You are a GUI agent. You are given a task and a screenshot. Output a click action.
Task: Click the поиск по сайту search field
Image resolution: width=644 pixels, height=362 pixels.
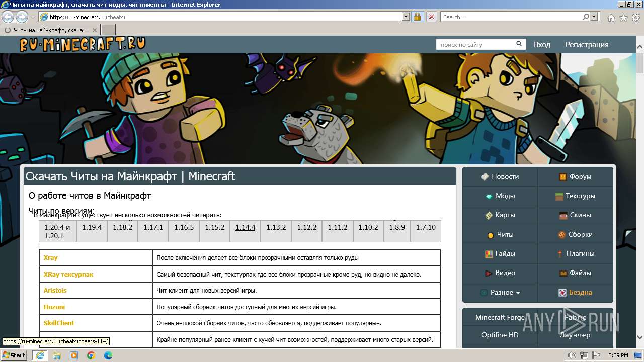pyautogui.click(x=475, y=44)
